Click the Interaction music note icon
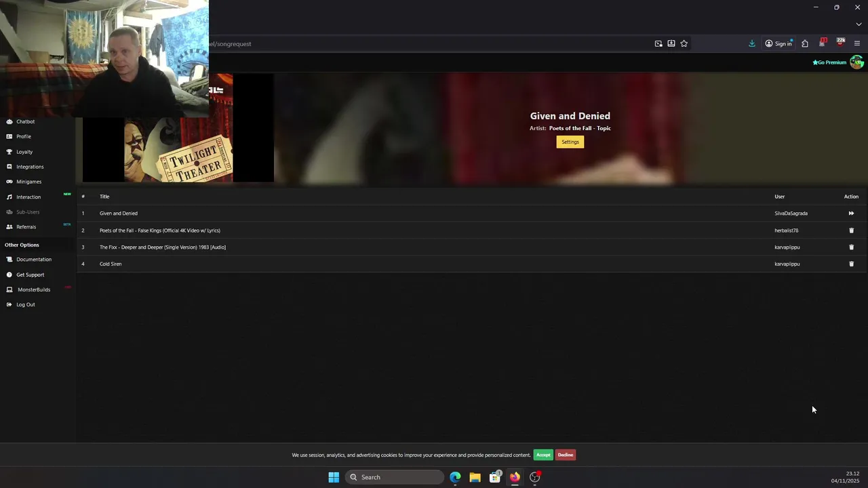Screen dimensions: 868x488 point(9,197)
